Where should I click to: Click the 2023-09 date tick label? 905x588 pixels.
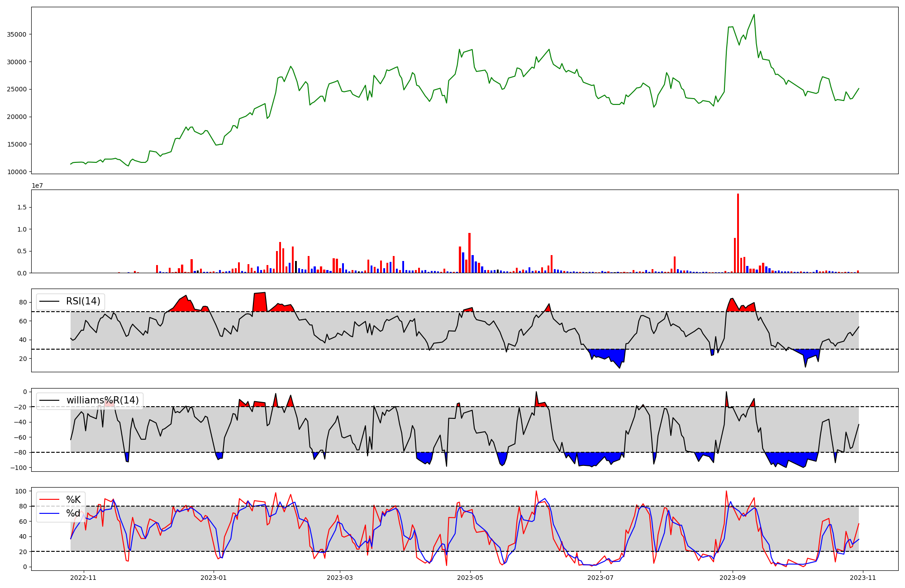(732, 578)
